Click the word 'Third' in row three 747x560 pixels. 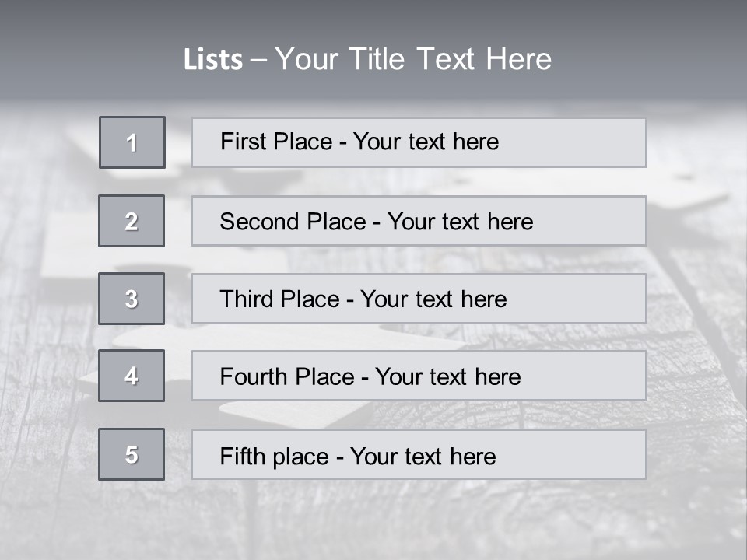(x=247, y=299)
